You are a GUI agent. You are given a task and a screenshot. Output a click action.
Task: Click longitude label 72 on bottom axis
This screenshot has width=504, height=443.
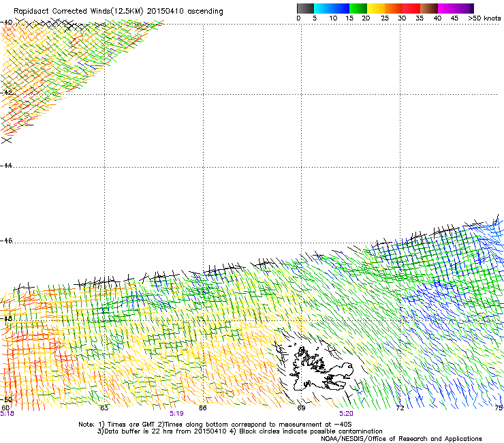click(x=400, y=408)
